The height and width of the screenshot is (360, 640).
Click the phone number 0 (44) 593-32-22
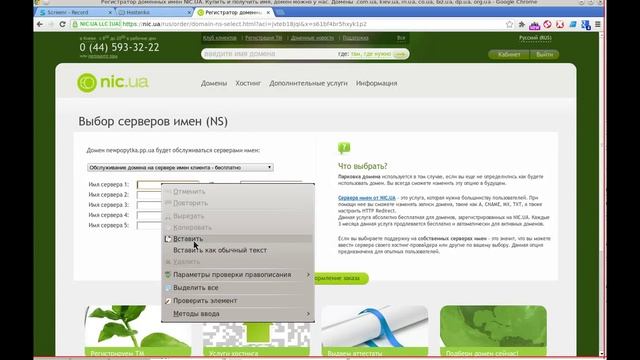click(x=119, y=47)
